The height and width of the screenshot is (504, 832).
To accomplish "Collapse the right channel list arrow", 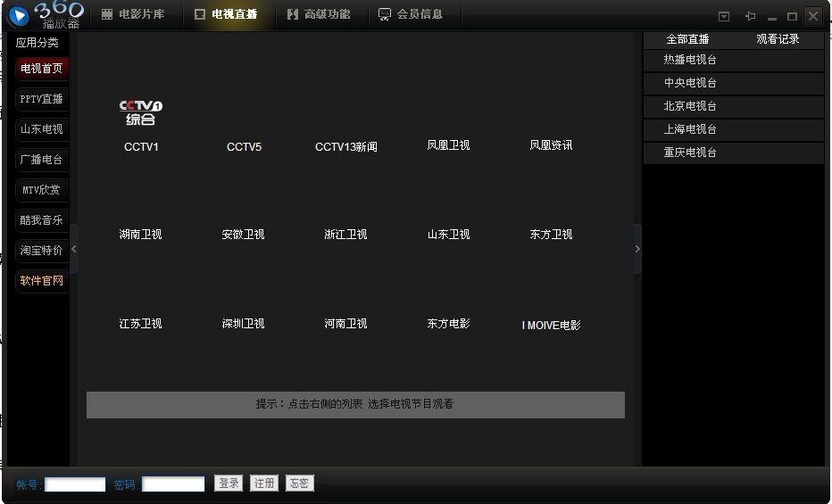I will pyautogui.click(x=637, y=249).
